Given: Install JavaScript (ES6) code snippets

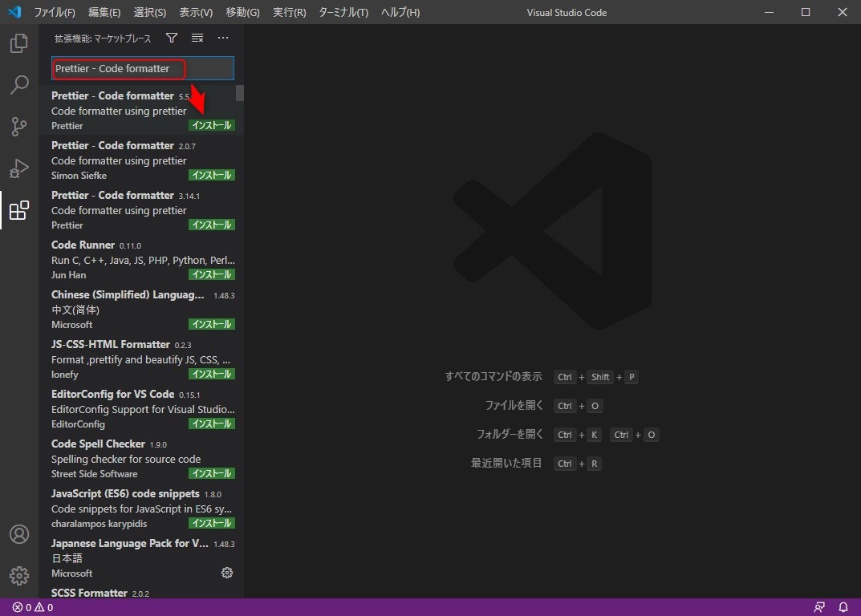Looking at the screenshot, I should point(212,523).
